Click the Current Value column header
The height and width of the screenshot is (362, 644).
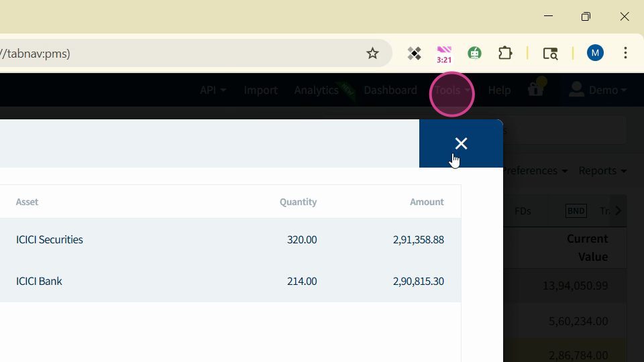(x=588, y=247)
